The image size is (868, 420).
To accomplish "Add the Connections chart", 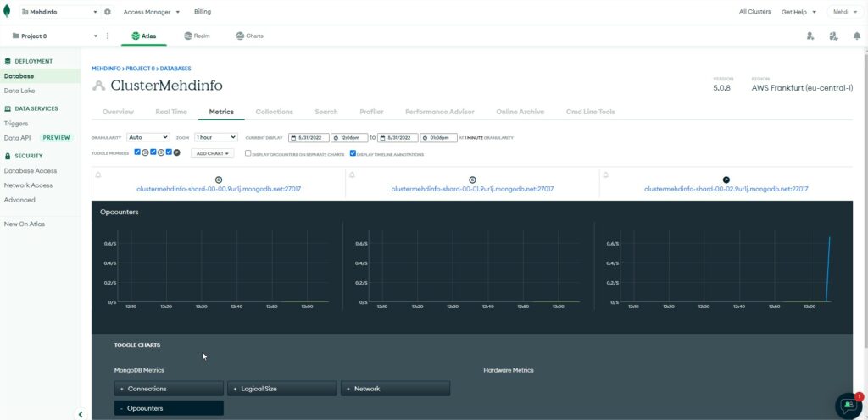I will [x=169, y=389].
